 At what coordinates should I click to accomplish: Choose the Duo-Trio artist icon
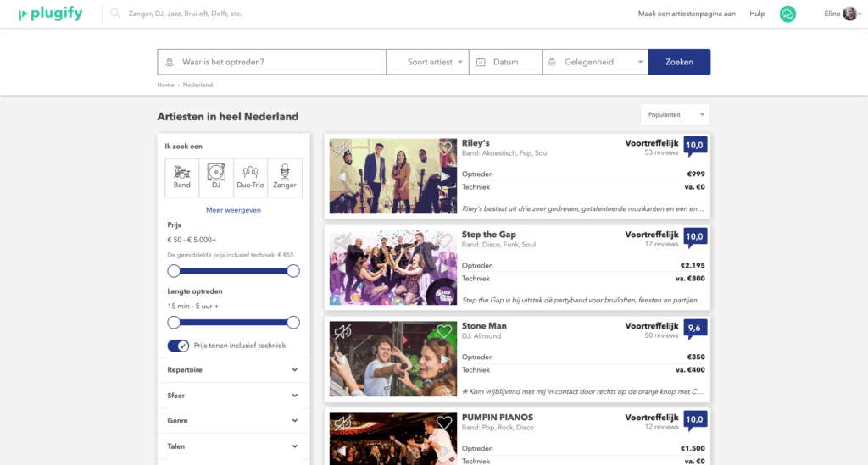[250, 177]
